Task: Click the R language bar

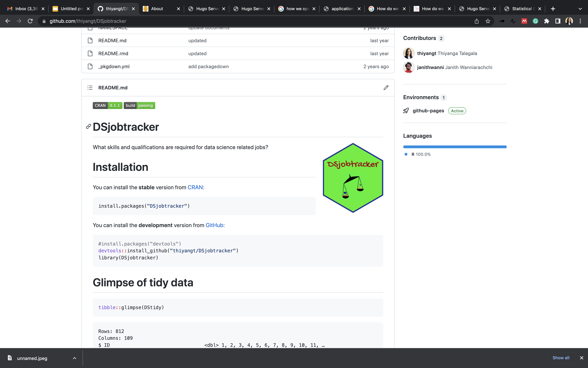Action: tap(455, 147)
